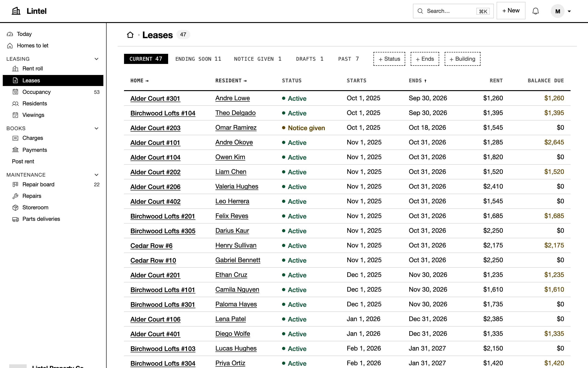Sort by Ends column header
This screenshot has height=368, width=588.
tap(418, 80)
